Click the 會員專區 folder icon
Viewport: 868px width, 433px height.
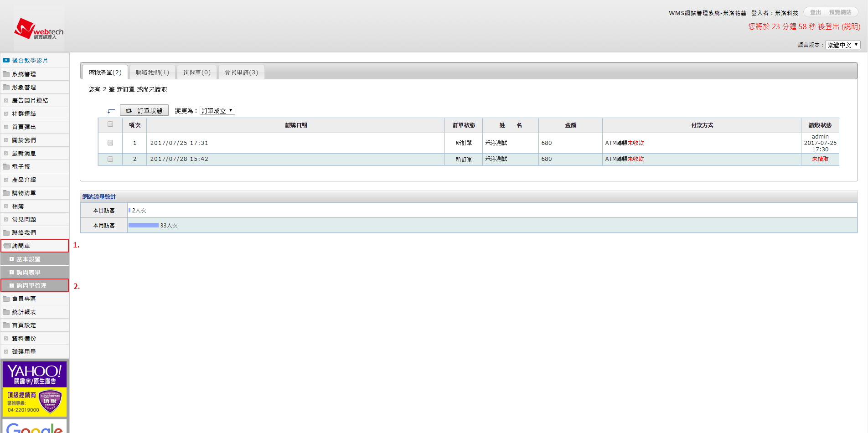point(6,299)
